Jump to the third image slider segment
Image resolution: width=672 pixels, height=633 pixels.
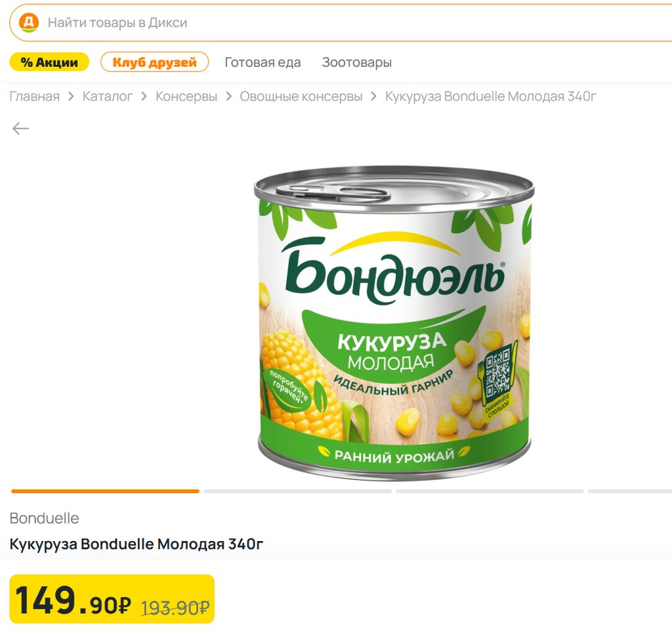point(490,491)
